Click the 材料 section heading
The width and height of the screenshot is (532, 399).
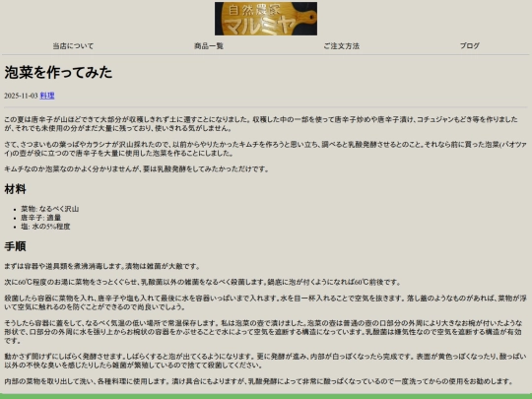click(15, 189)
